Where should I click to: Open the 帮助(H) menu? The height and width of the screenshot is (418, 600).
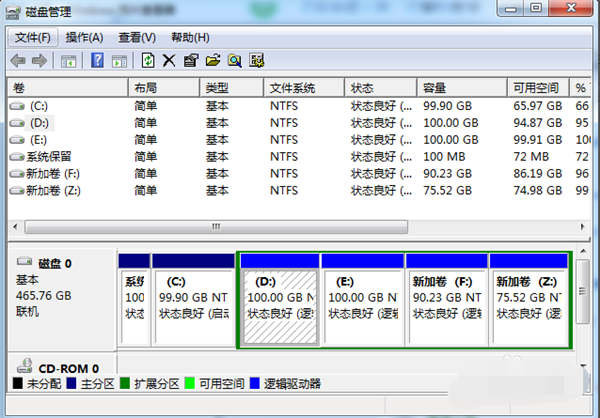(x=189, y=38)
